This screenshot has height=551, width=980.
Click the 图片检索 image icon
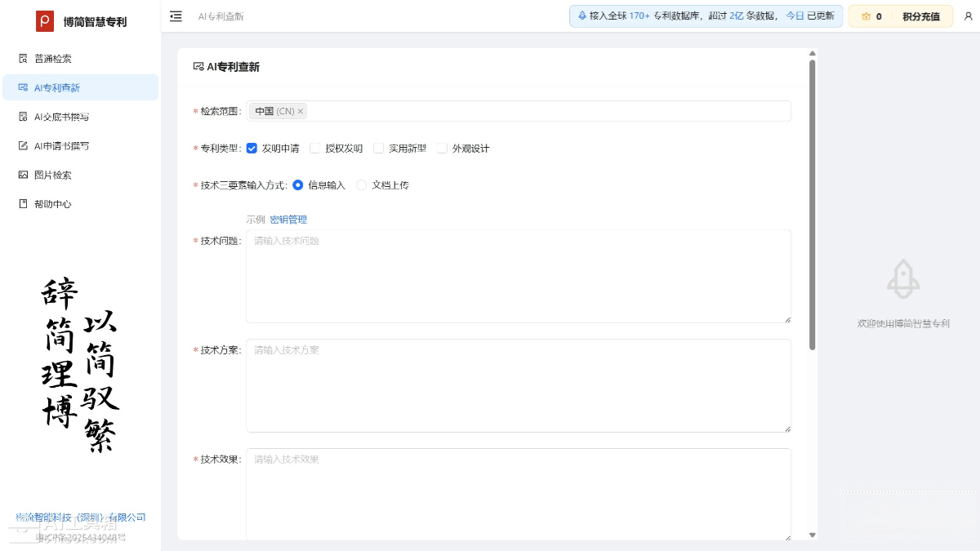[x=24, y=175]
